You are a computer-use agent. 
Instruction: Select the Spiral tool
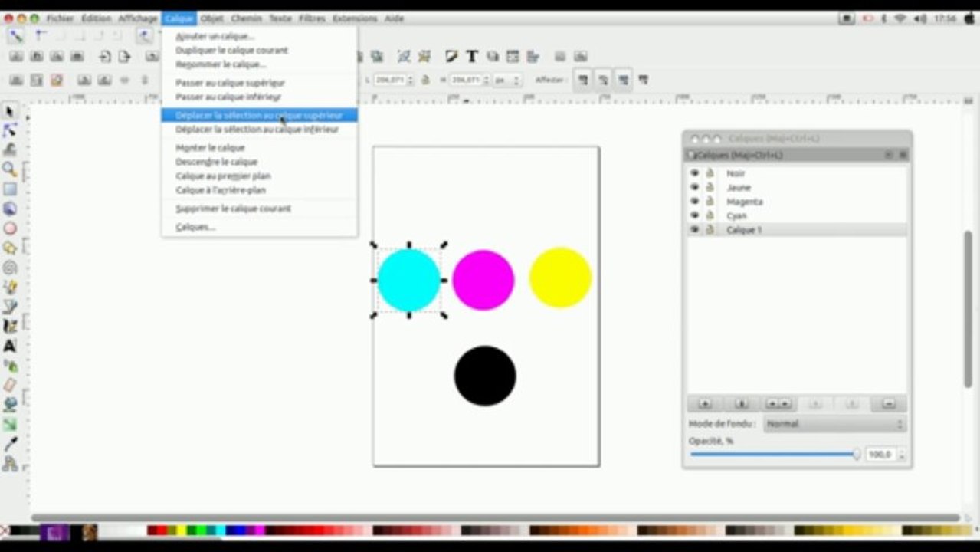point(10,268)
